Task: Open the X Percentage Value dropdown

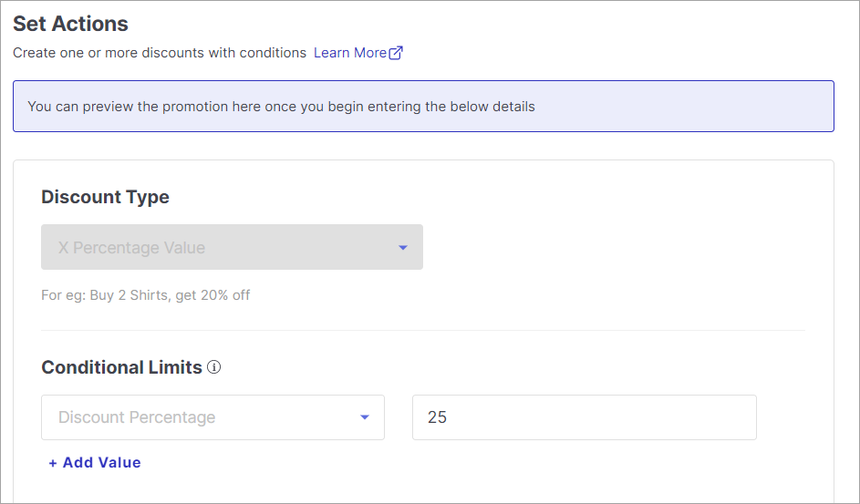Action: click(232, 247)
